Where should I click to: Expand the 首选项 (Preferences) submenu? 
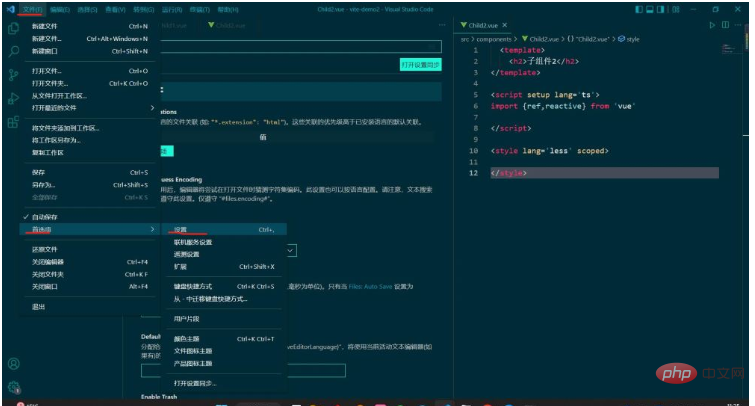tap(89, 229)
